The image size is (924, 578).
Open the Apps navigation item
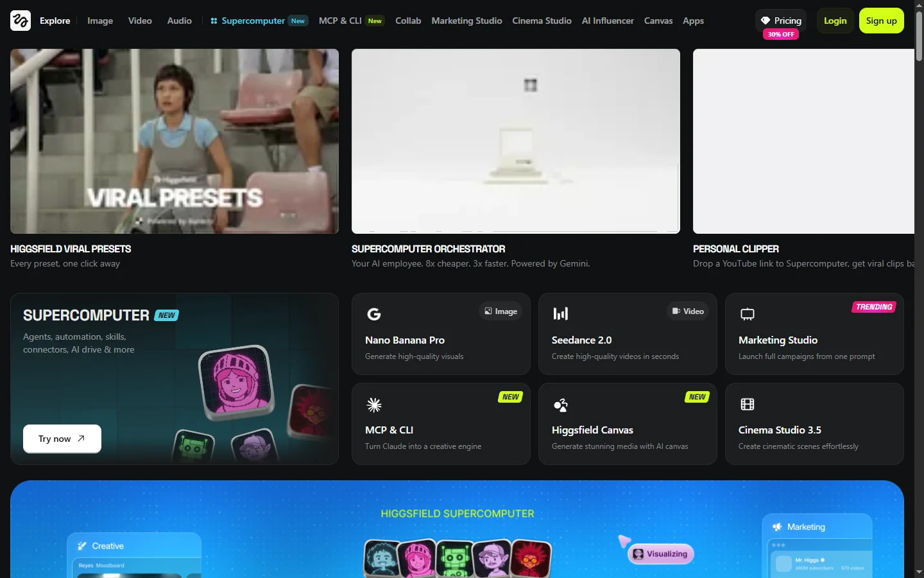(693, 21)
